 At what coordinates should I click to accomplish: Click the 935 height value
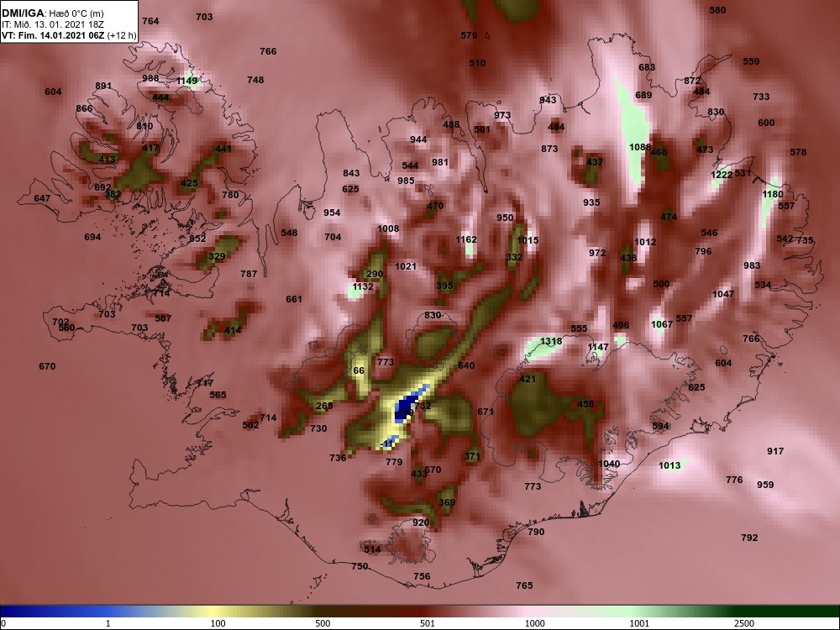point(591,202)
